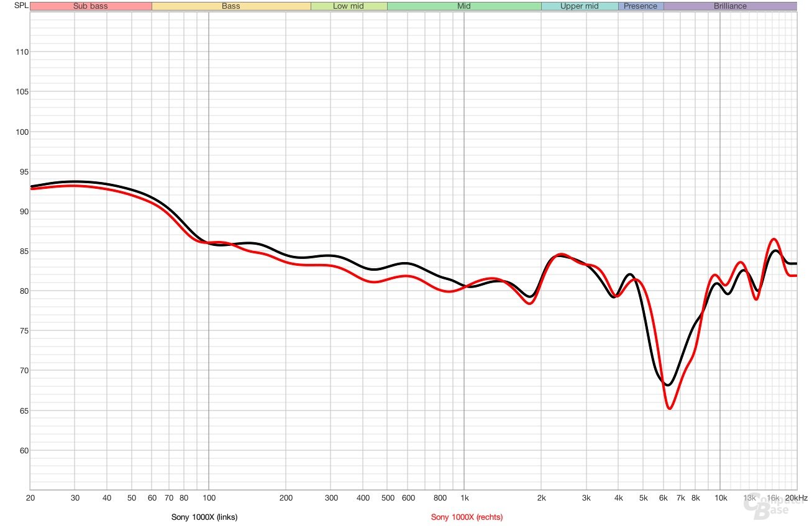Click the 1k label on the frequency axis

pyautogui.click(x=464, y=498)
